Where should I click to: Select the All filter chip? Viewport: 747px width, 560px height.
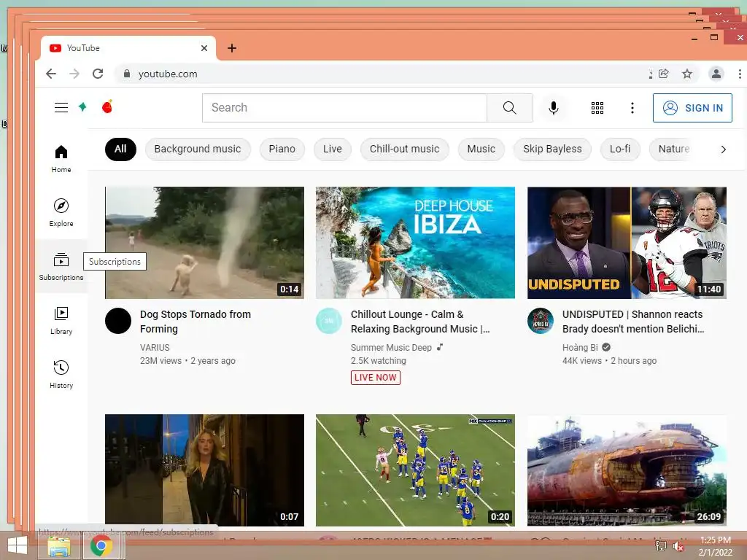point(120,149)
